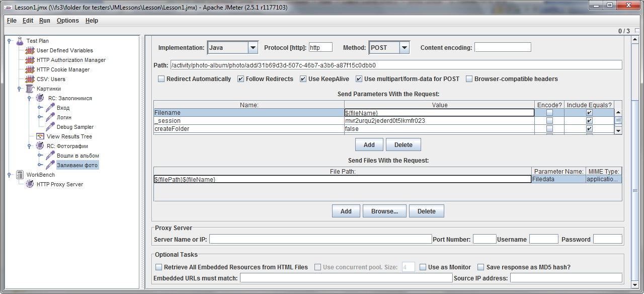
Task: Toggle the Вход sampler node handle
Action: (40, 108)
